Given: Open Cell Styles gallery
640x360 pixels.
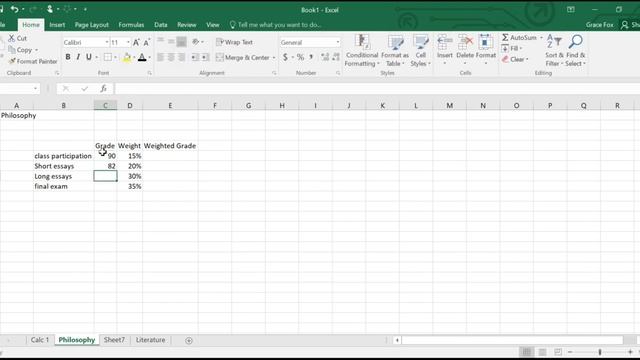Looking at the screenshot, I should coord(420,51).
